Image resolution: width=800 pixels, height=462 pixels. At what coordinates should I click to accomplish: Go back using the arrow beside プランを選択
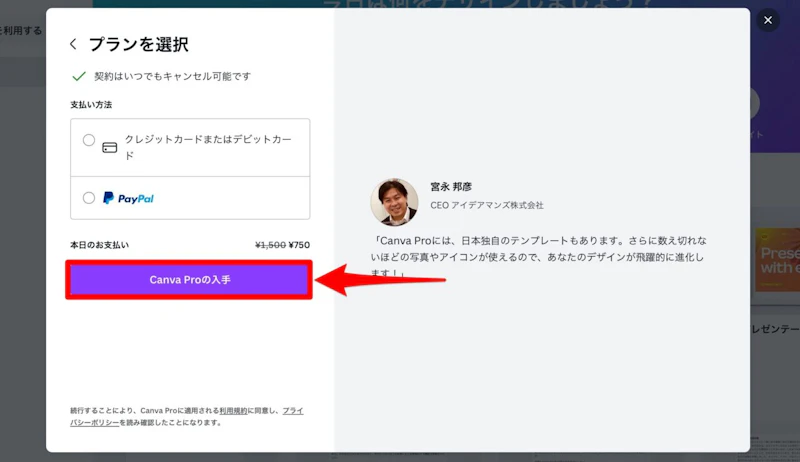(73, 44)
